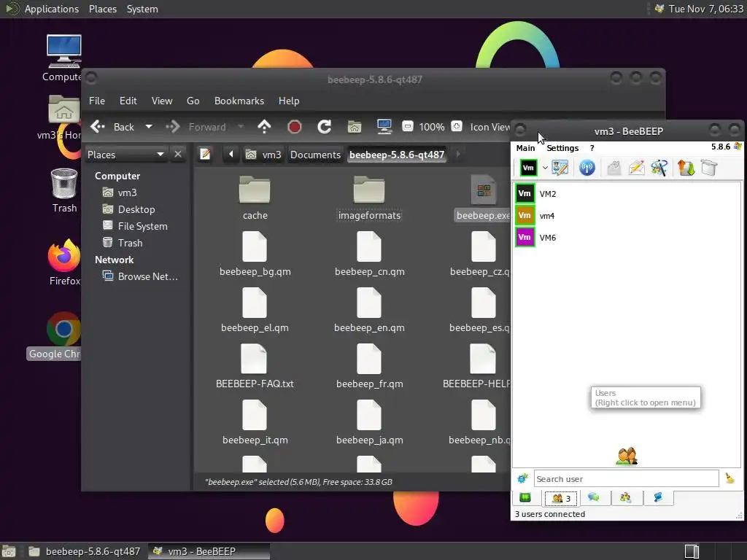Reload the folder with the refresh icon
Screen dimensions: 747x560
click(x=325, y=127)
